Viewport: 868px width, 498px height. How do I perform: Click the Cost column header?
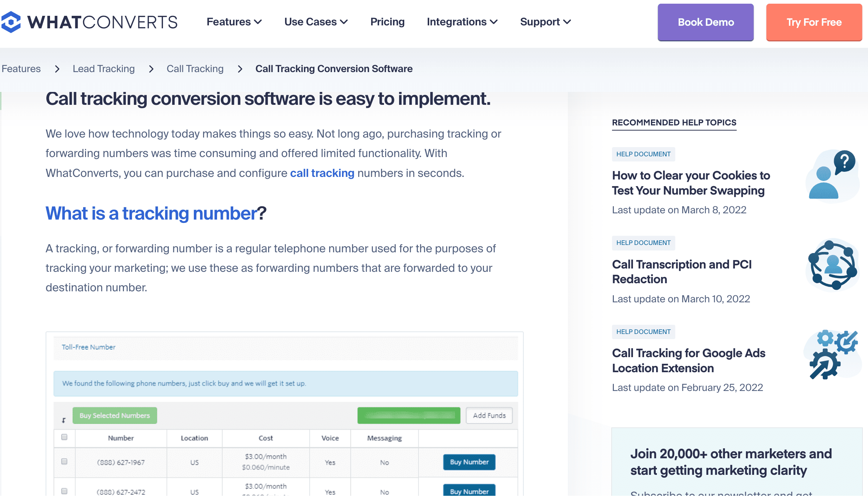click(266, 438)
